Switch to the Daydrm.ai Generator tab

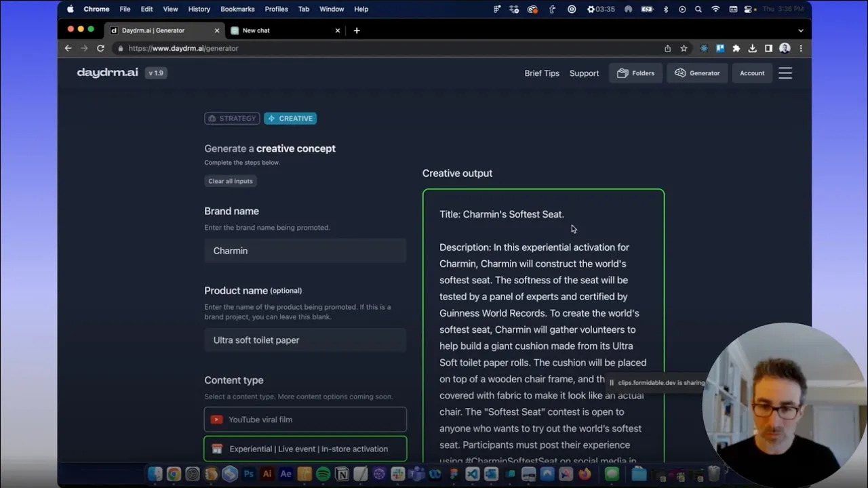point(163,30)
